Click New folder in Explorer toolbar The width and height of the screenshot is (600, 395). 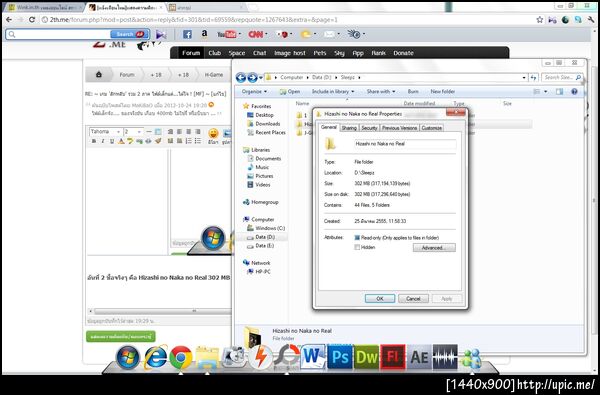tap(443, 91)
